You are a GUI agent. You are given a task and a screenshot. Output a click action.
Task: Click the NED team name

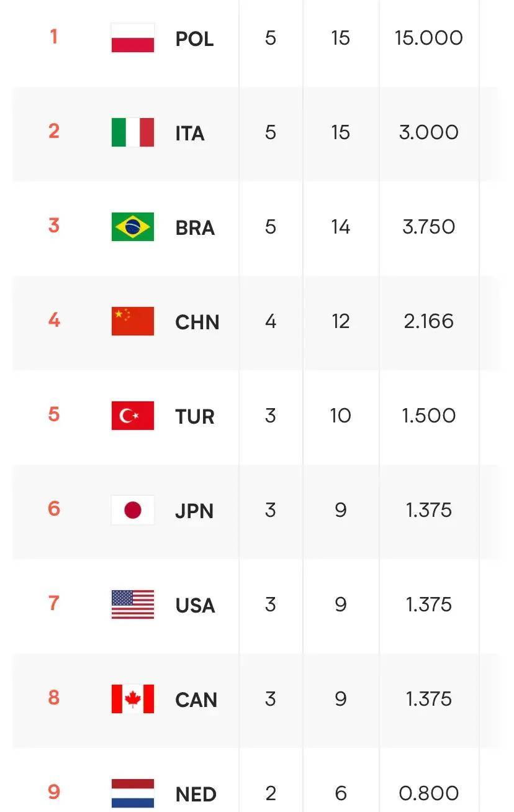(x=196, y=795)
